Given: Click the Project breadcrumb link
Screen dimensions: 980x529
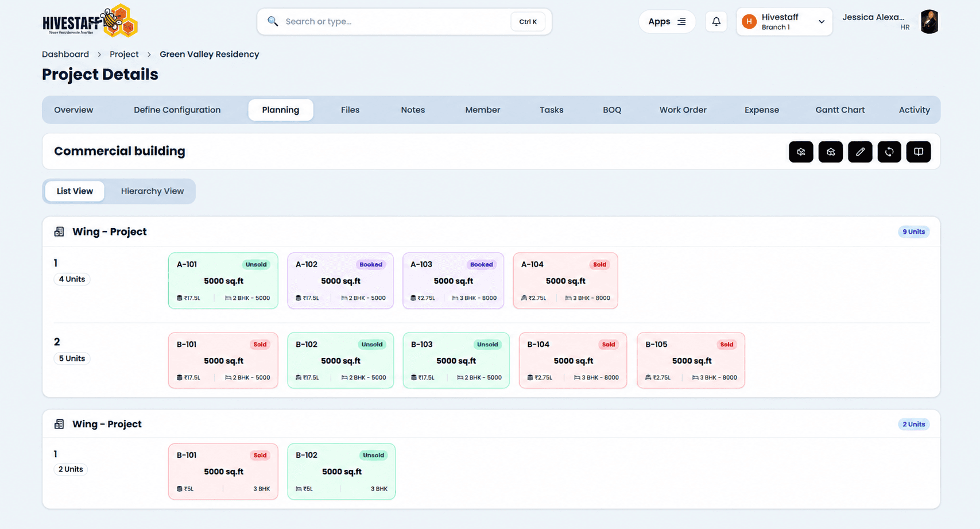Looking at the screenshot, I should [124, 54].
